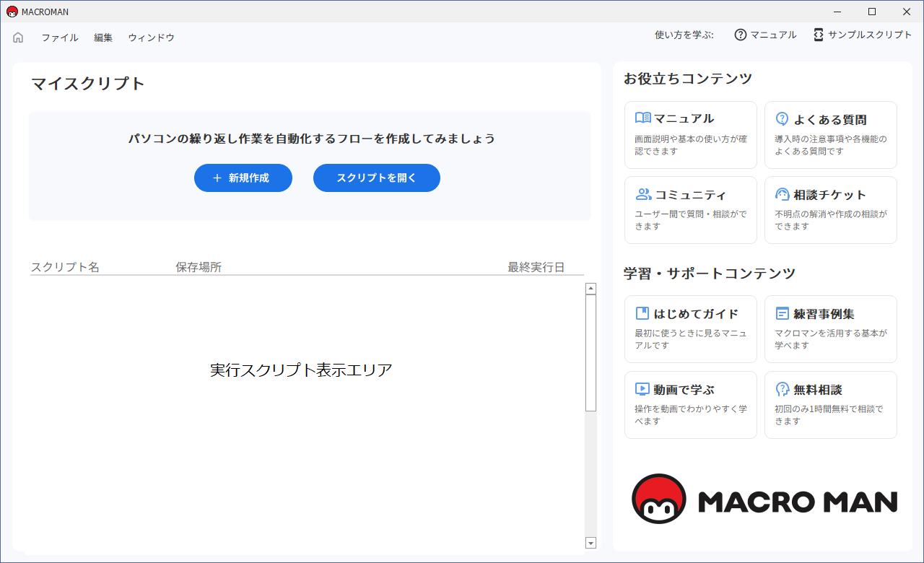
Task: Click the はじめてガイド bookmark icon
Action: [x=642, y=313]
